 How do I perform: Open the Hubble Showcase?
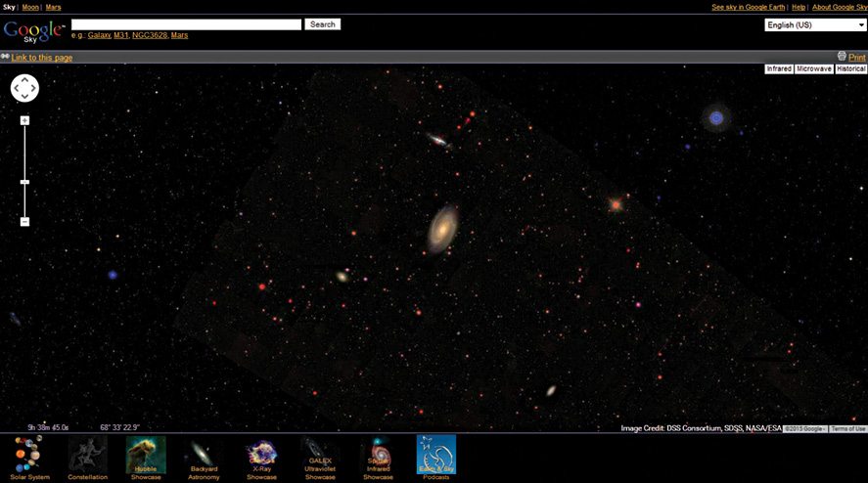tap(146, 456)
